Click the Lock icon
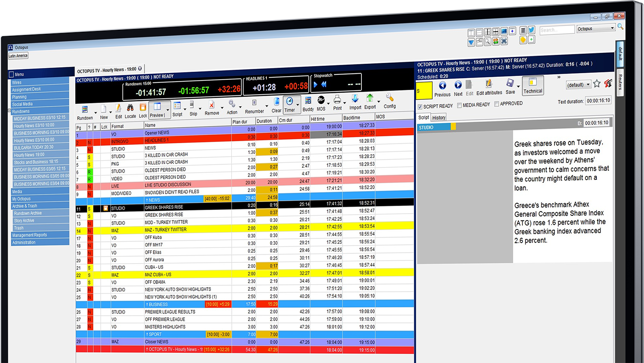The image size is (644, 363). pyautogui.click(x=143, y=107)
